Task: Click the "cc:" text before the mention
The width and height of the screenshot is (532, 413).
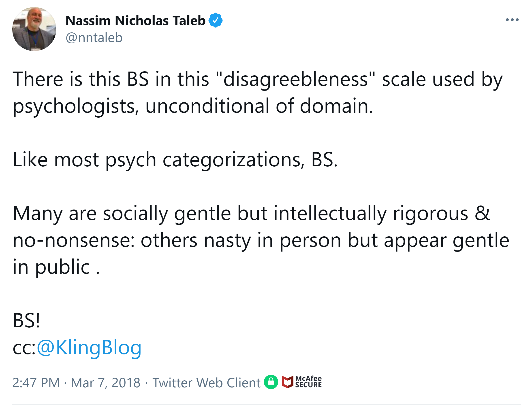Action: (x=24, y=348)
